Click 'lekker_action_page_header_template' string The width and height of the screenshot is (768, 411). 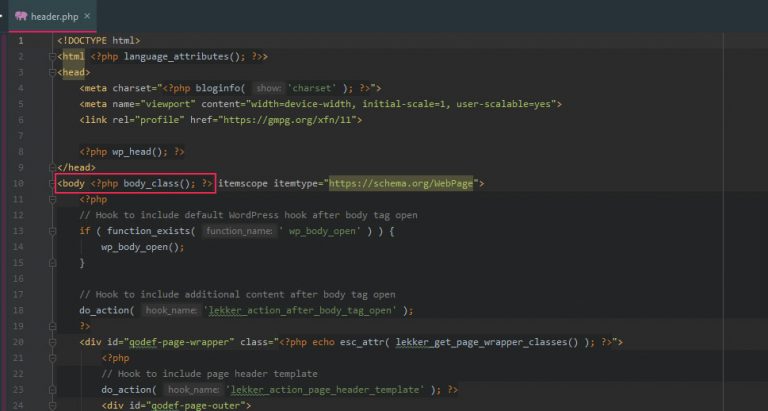325,390
